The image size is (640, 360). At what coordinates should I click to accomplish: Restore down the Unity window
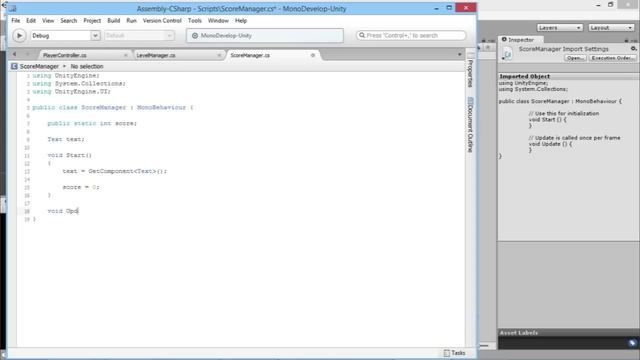pos(611,5)
